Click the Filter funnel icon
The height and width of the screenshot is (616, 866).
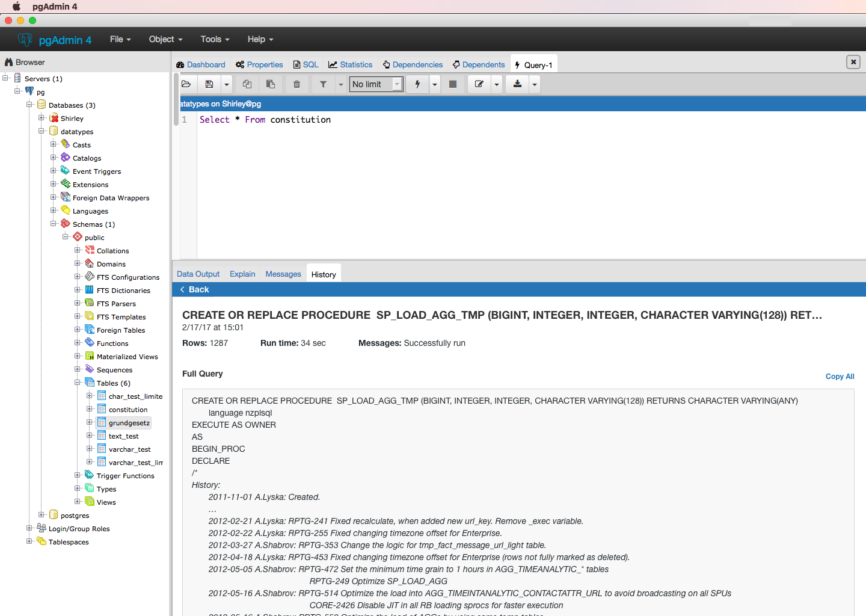[323, 84]
